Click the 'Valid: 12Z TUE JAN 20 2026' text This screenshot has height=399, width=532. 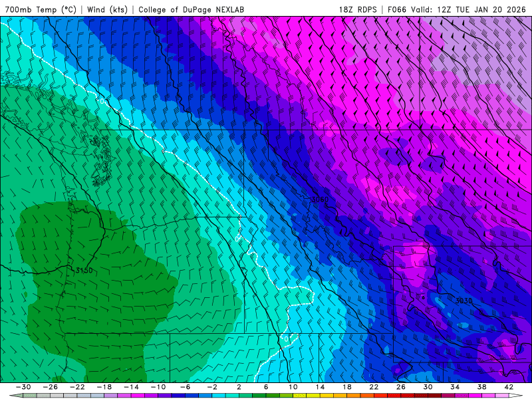coord(468,9)
